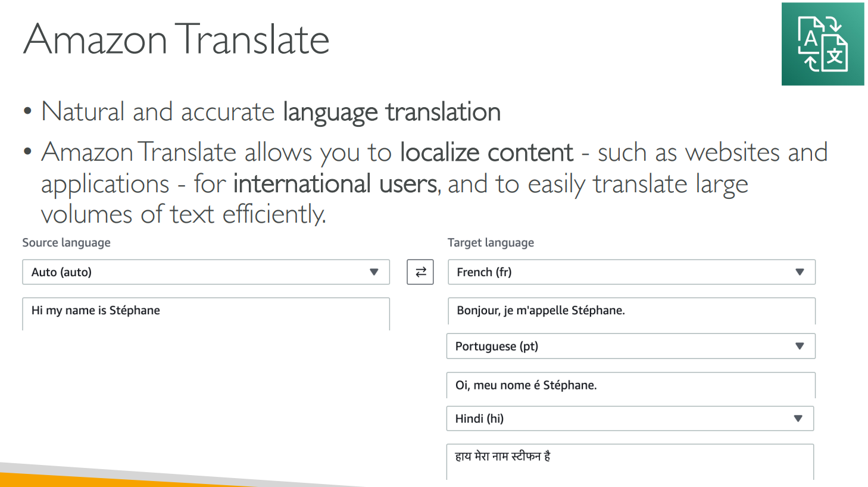This screenshot has width=868, height=487.
Task: Select the Portuguese output "Oi, meu nome" box
Action: [x=630, y=385]
